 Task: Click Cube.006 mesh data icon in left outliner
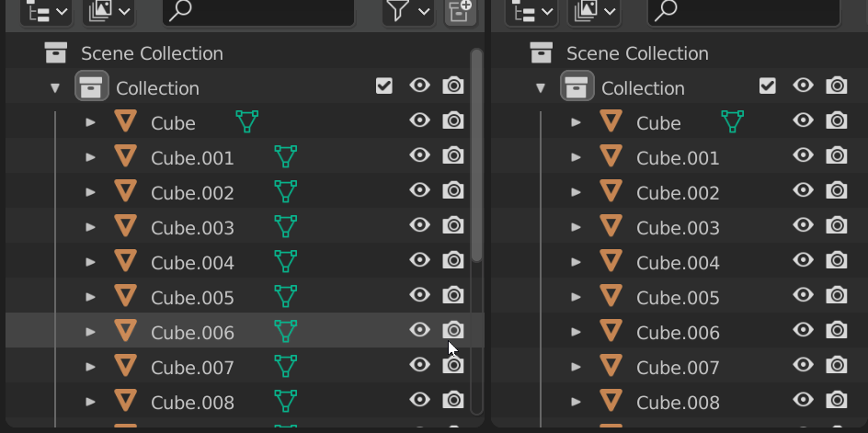click(x=286, y=331)
